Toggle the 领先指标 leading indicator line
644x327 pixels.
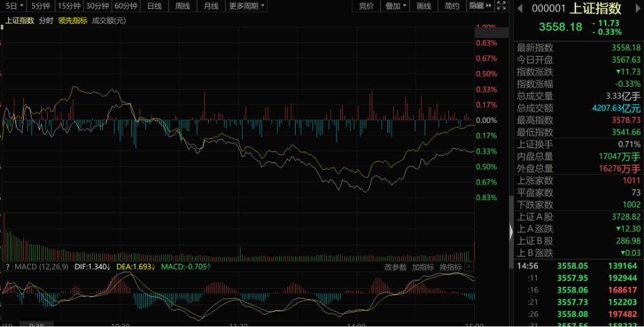point(73,20)
